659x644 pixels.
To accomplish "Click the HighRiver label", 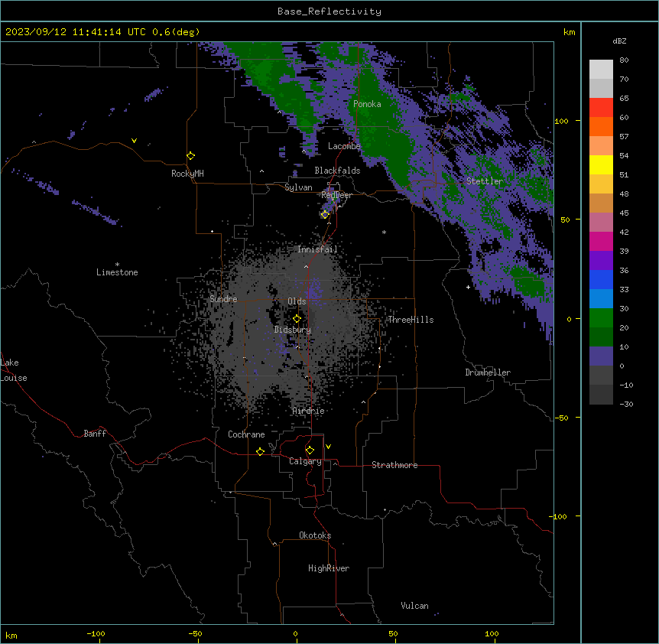I will (x=329, y=568).
